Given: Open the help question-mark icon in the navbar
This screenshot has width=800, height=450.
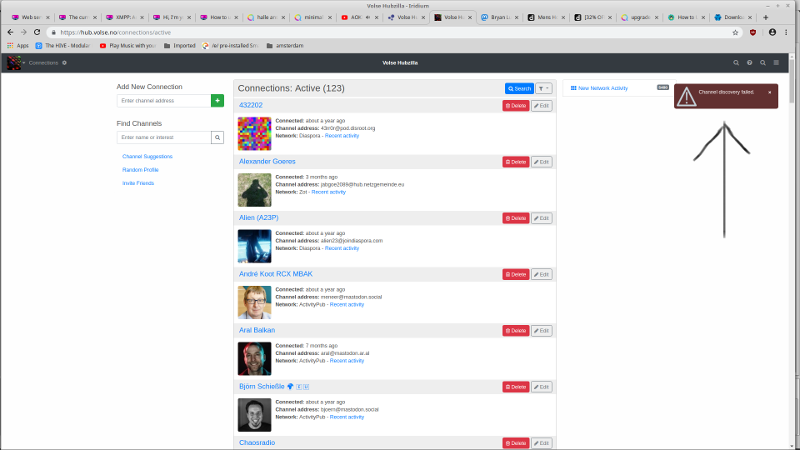Looking at the screenshot, I should (x=750, y=63).
